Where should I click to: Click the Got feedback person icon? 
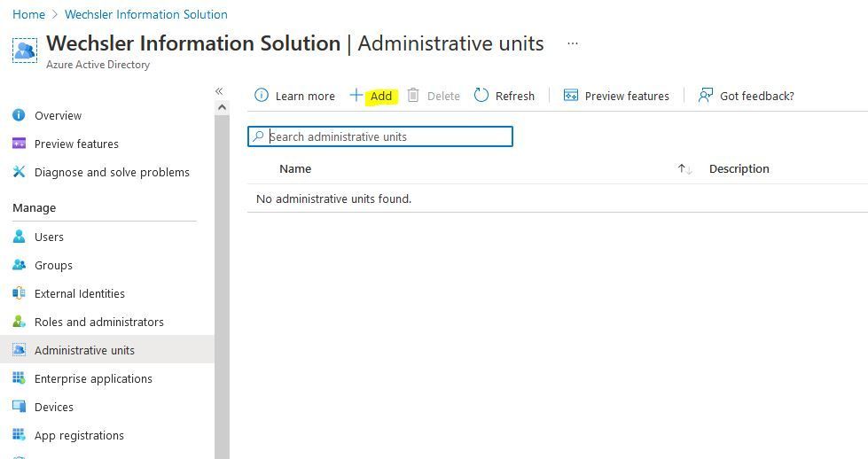tap(705, 95)
